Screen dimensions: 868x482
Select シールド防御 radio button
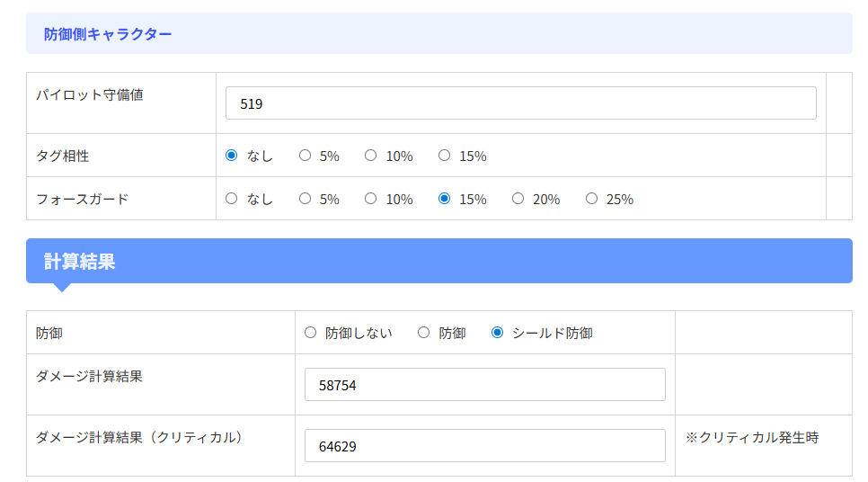pos(497,333)
